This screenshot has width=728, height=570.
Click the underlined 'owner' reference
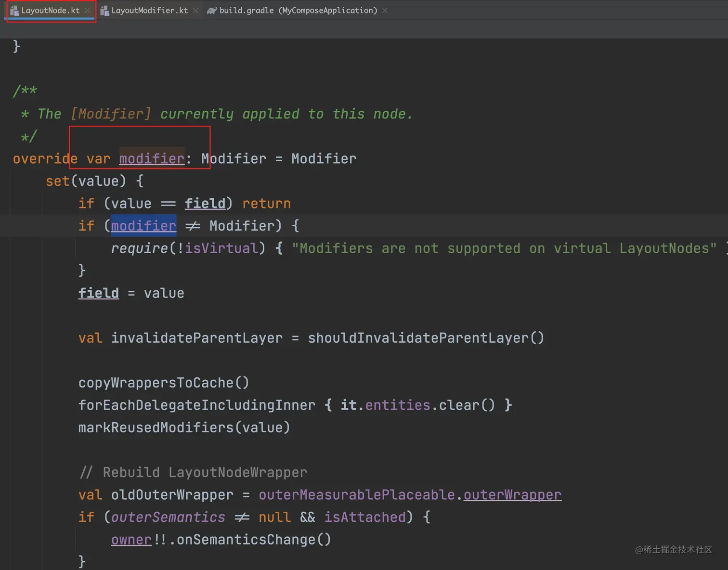click(x=131, y=539)
